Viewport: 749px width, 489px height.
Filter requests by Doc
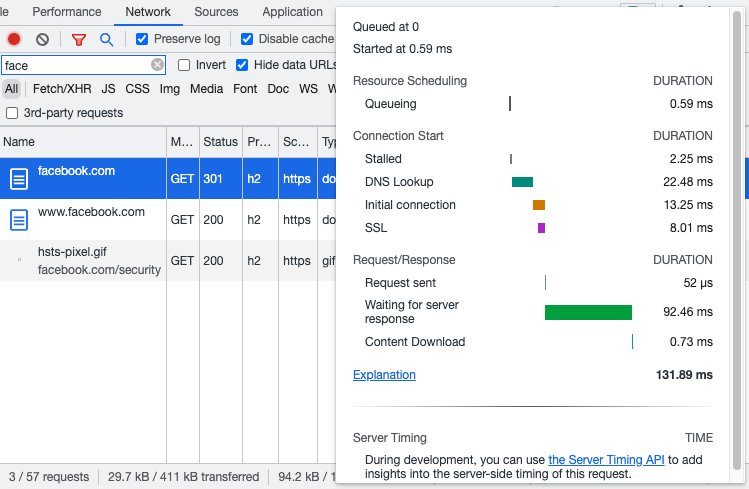278,89
